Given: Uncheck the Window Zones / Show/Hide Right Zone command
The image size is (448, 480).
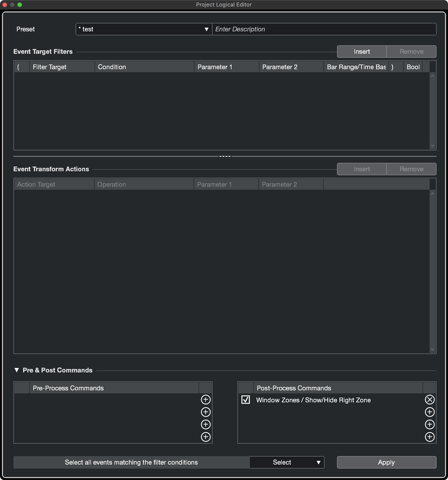Looking at the screenshot, I should click(x=246, y=399).
